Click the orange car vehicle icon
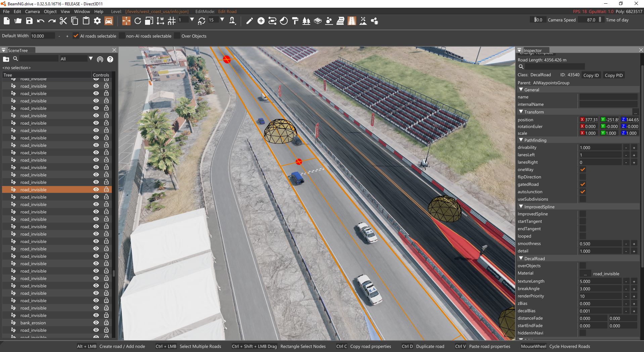Viewport: 644px width, 352px height. [109, 21]
